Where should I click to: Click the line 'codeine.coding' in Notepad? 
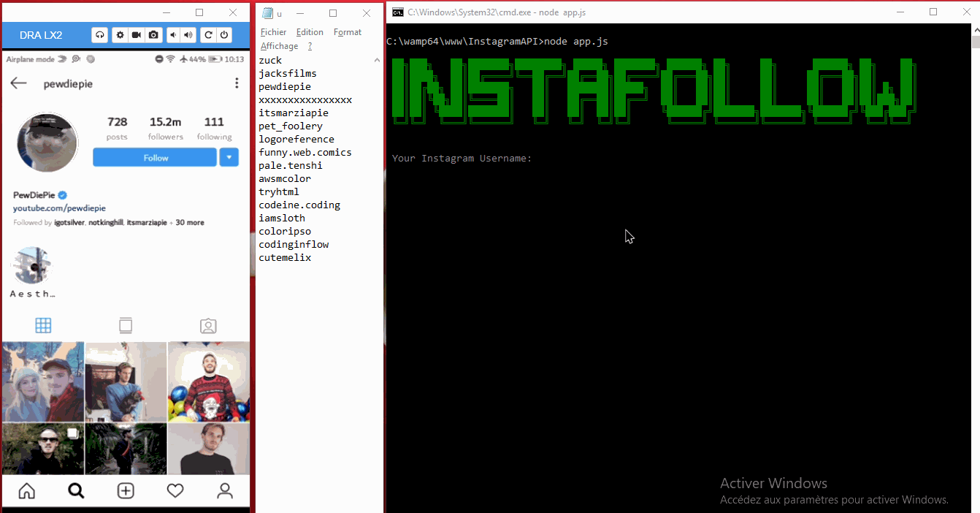coord(299,205)
